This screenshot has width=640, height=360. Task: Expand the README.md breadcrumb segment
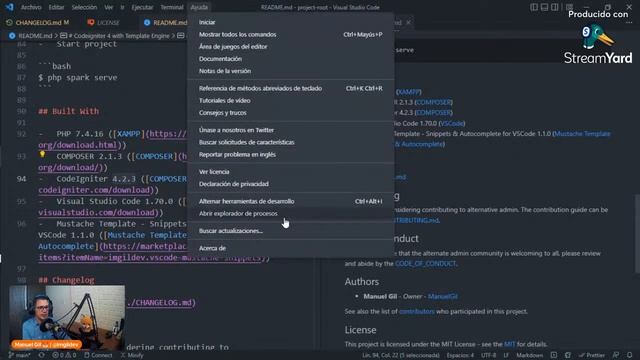36,36
